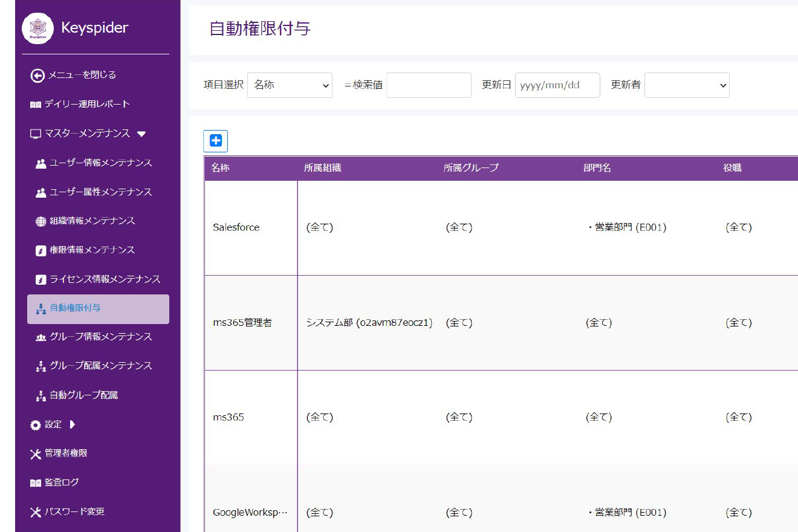The width and height of the screenshot is (798, 532).
Task: Select 自動権限付与 menu item
Action: [98, 309]
